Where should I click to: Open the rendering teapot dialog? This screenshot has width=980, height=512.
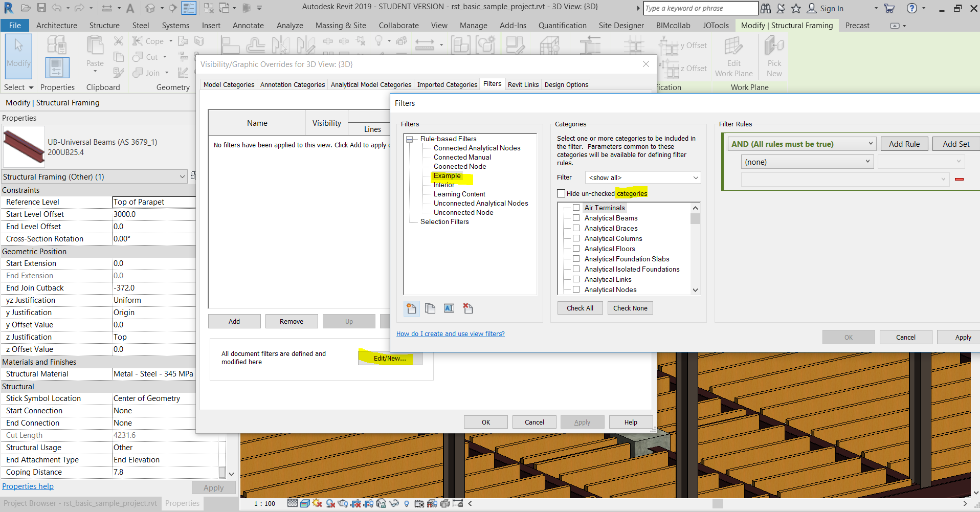point(343,503)
